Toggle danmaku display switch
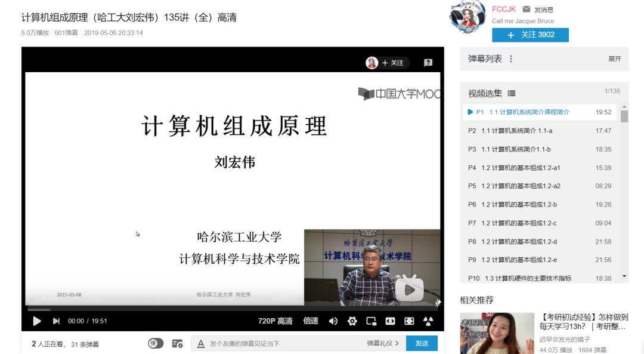 156,343
